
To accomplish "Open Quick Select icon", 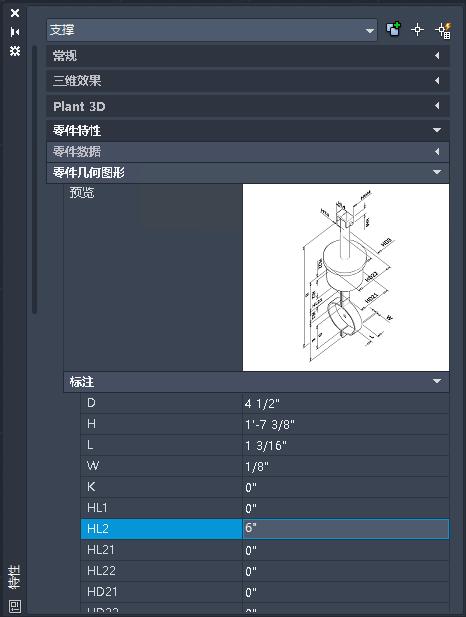I will (443, 31).
